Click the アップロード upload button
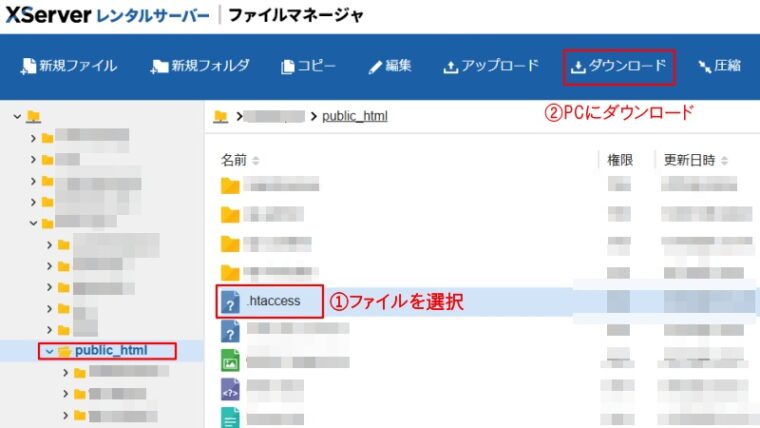Image resolution: width=760 pixels, height=428 pixels. 491,66
